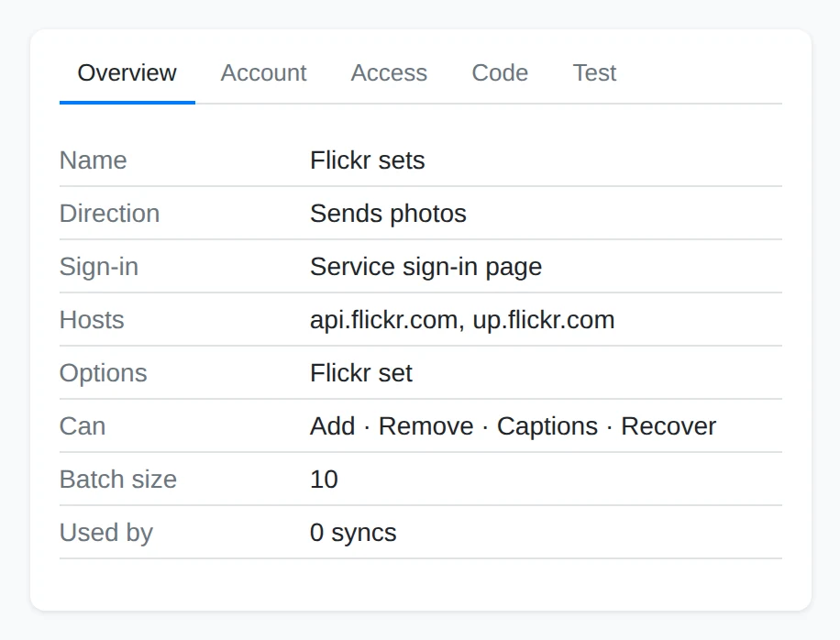Screen dimensions: 840x640
Task: Click the 'Hosts' row label
Action: pyautogui.click(x=92, y=320)
